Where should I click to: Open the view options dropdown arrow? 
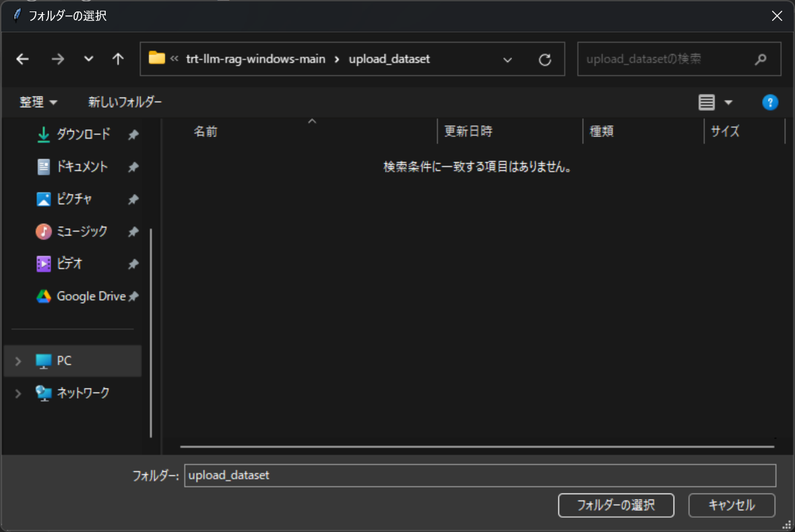pos(728,102)
